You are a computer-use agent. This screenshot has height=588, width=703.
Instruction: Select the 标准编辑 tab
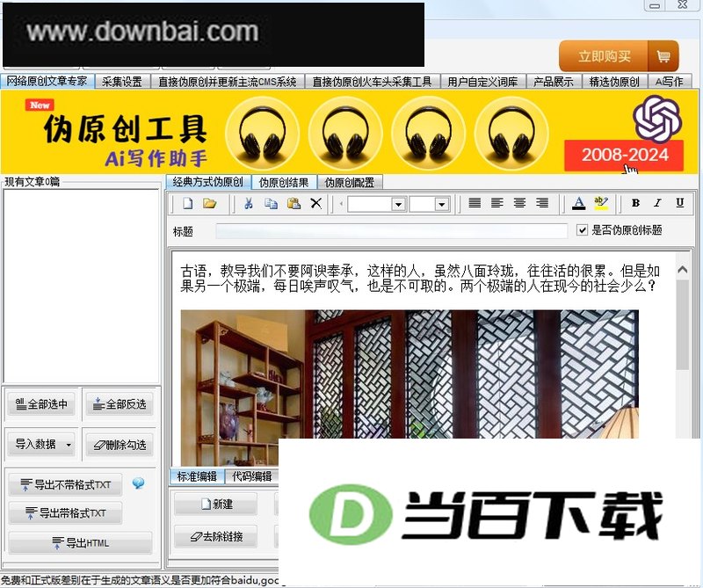click(197, 476)
